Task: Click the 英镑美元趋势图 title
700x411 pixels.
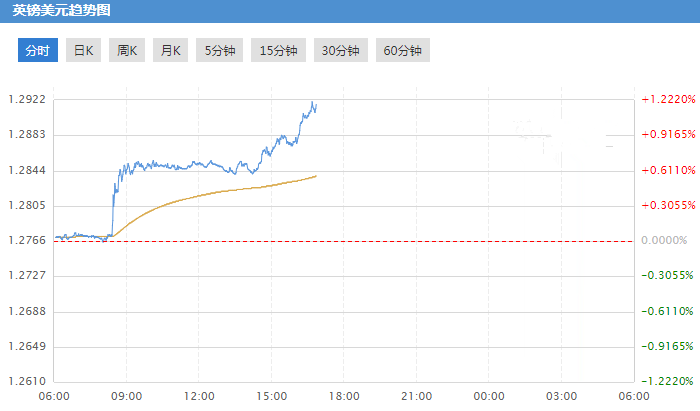Action: click(62, 11)
